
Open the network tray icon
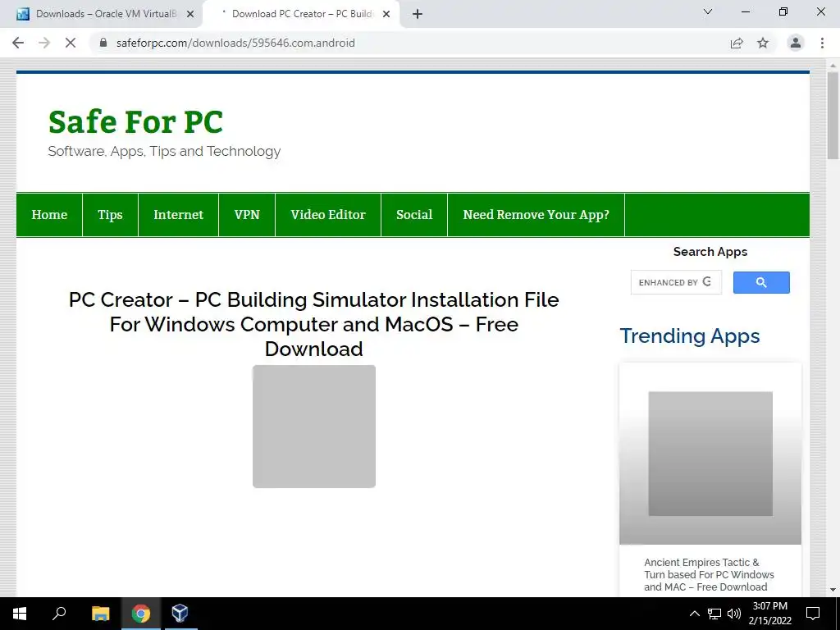(714, 614)
